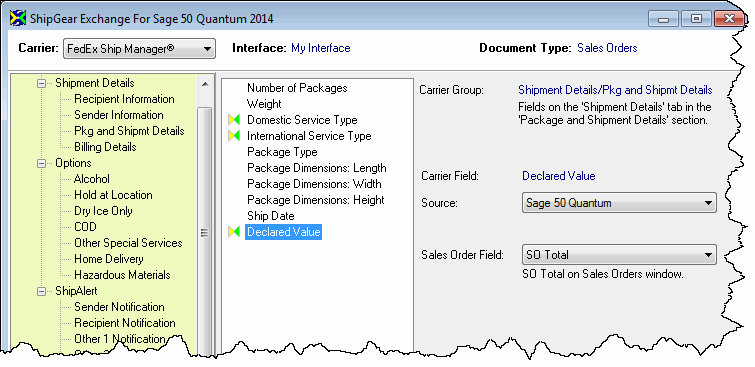This screenshot has width=755, height=367.
Task: Select Billing Details tree item
Action: [105, 147]
